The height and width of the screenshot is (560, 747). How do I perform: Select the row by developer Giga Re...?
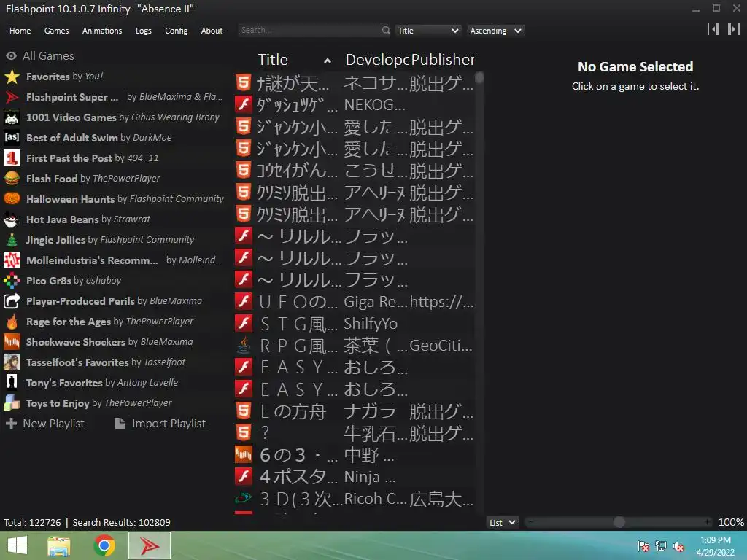pyautogui.click(x=355, y=301)
